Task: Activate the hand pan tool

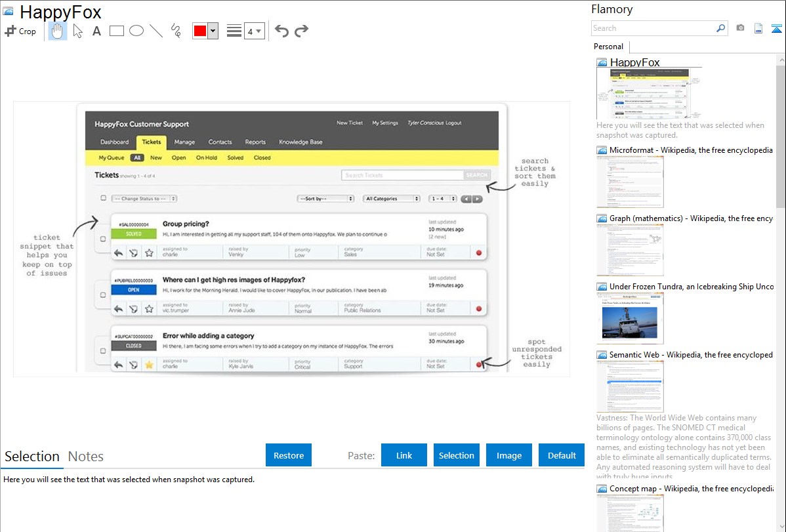Action: (x=58, y=31)
